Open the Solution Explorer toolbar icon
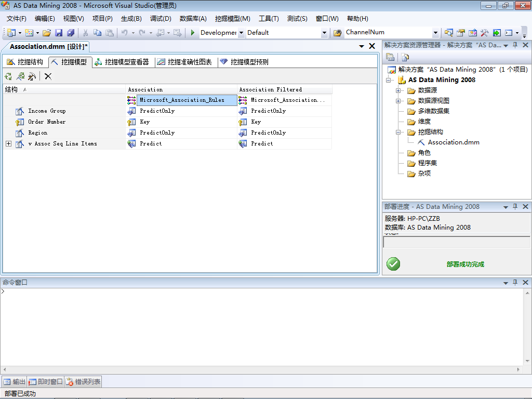The height and width of the screenshot is (399, 532). pyautogui.click(x=448, y=33)
